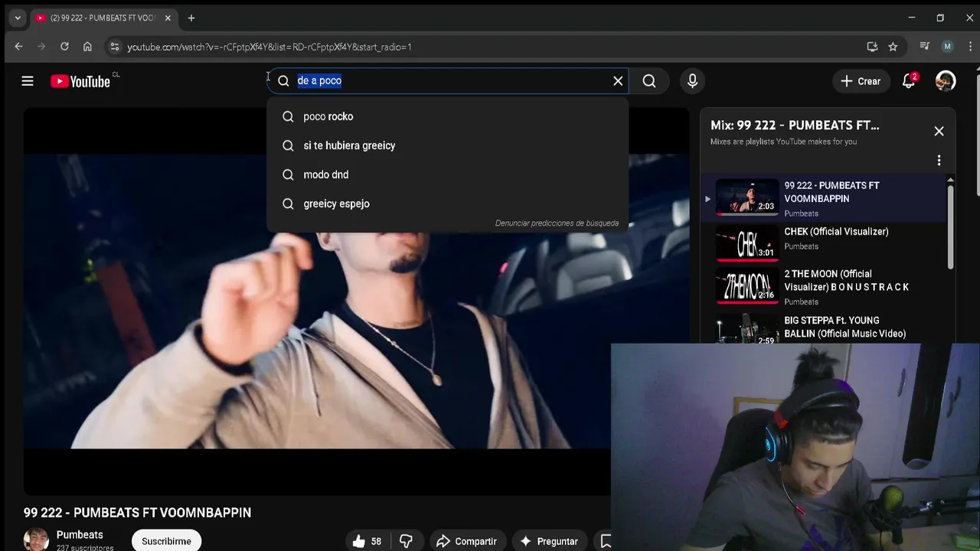
Task: Open account avatar menu
Action: click(946, 81)
